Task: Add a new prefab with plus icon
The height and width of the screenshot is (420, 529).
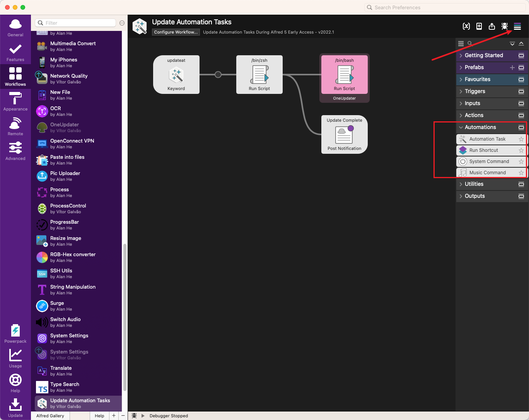Action: point(512,67)
